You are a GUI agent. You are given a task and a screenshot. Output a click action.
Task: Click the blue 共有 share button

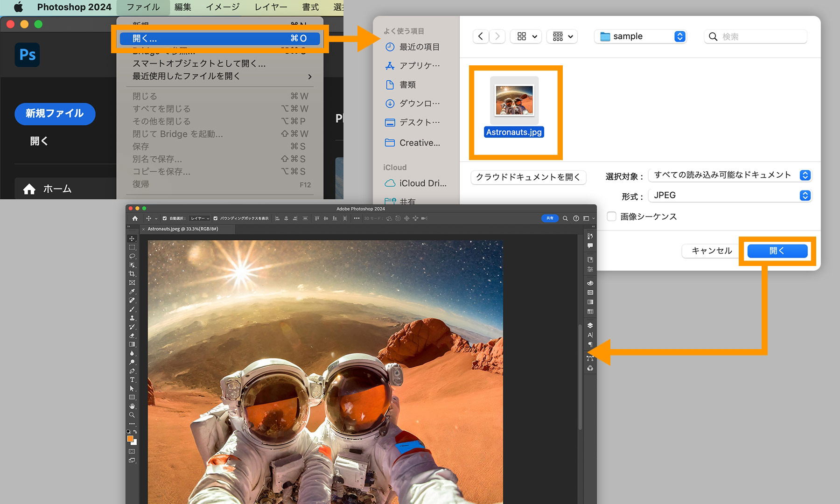[x=550, y=218]
